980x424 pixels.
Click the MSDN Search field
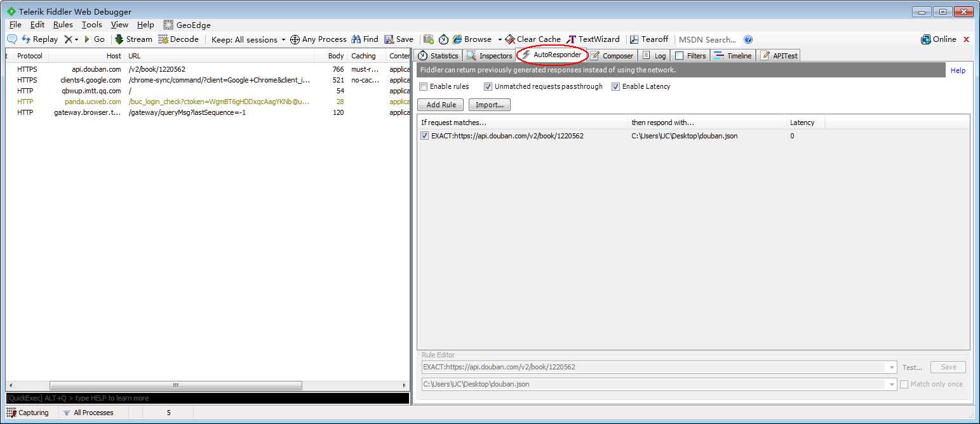[x=708, y=39]
